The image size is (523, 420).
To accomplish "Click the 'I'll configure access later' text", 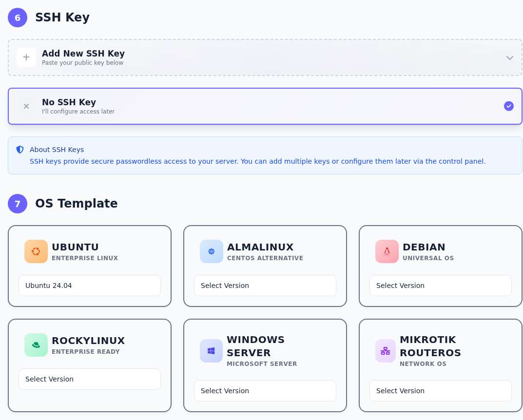I will pos(78,111).
